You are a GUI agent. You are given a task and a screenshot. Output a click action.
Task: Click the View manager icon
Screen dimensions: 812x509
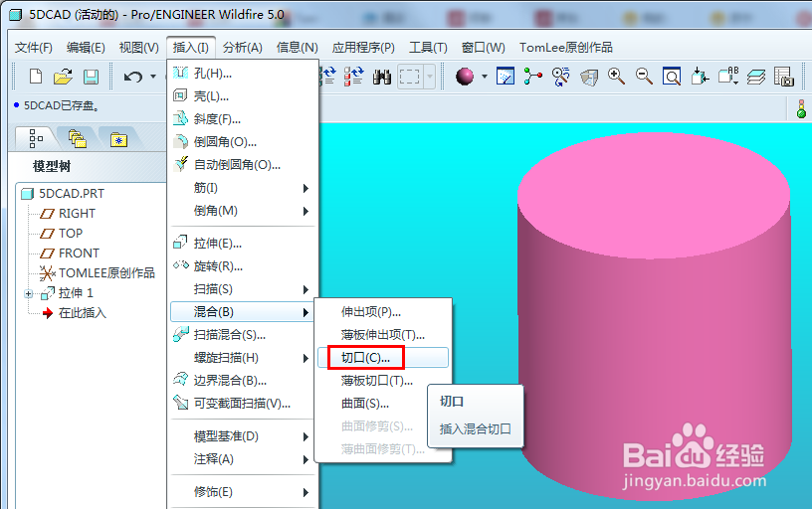click(783, 77)
